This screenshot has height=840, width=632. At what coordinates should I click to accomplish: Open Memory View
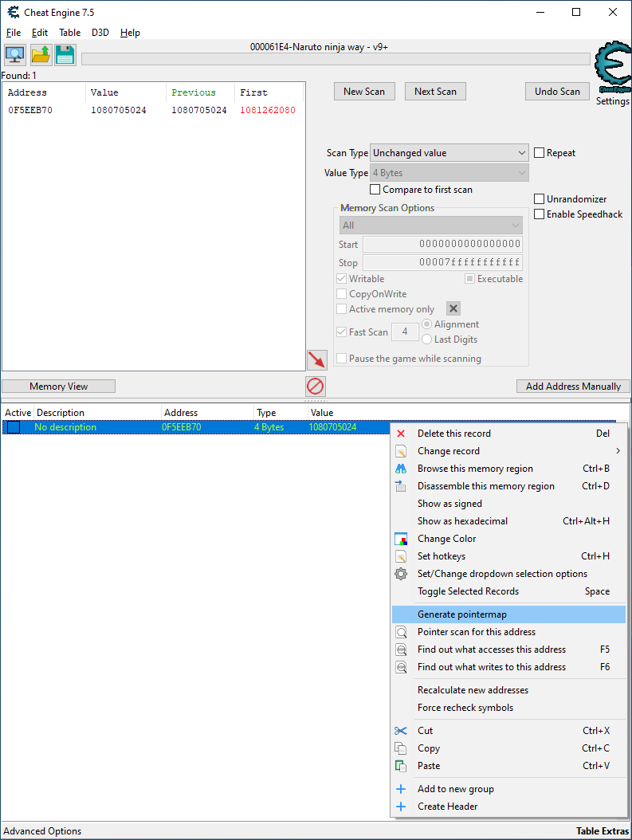[58, 387]
